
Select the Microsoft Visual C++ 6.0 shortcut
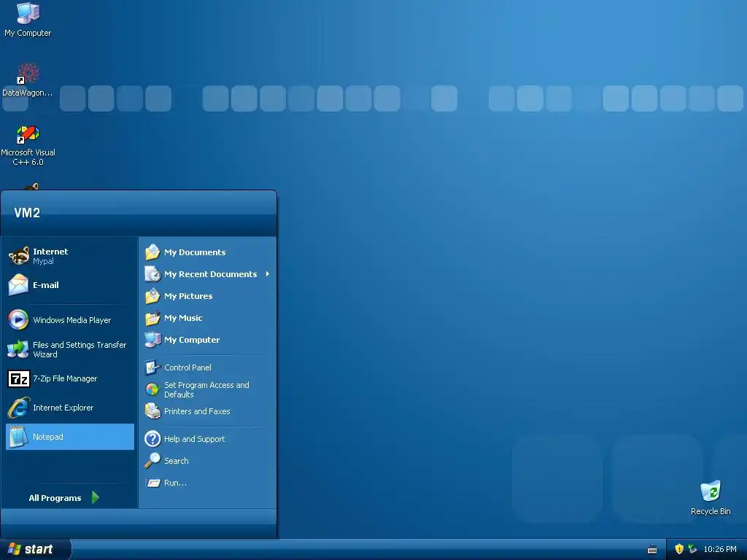pyautogui.click(x=28, y=145)
